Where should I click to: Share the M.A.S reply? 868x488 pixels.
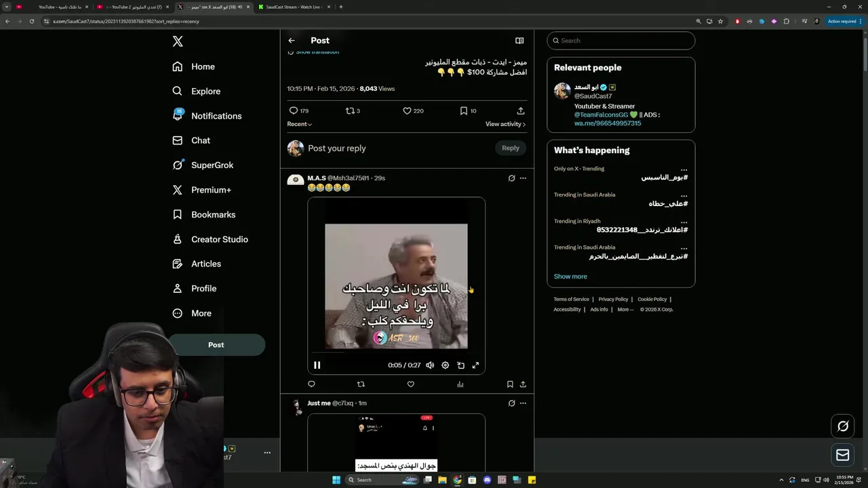pos(523,384)
